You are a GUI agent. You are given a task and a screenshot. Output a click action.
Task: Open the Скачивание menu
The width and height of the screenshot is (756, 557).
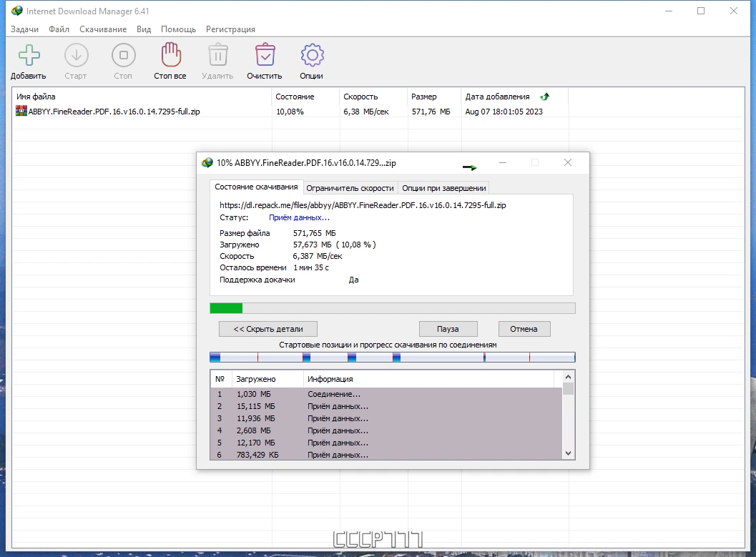tap(103, 29)
